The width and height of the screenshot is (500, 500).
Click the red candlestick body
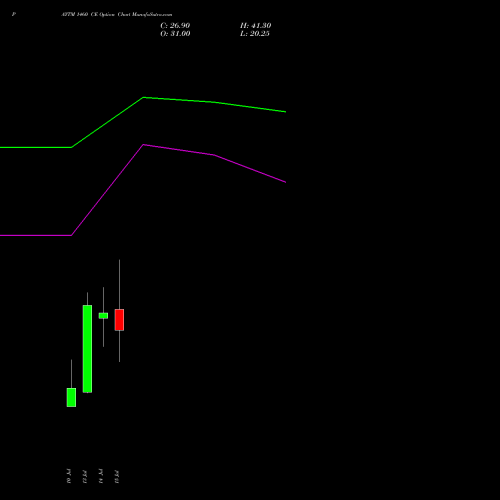click(x=119, y=320)
